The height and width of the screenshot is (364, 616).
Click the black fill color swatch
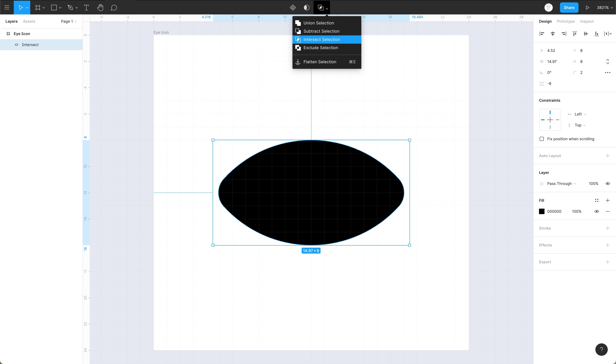542,211
